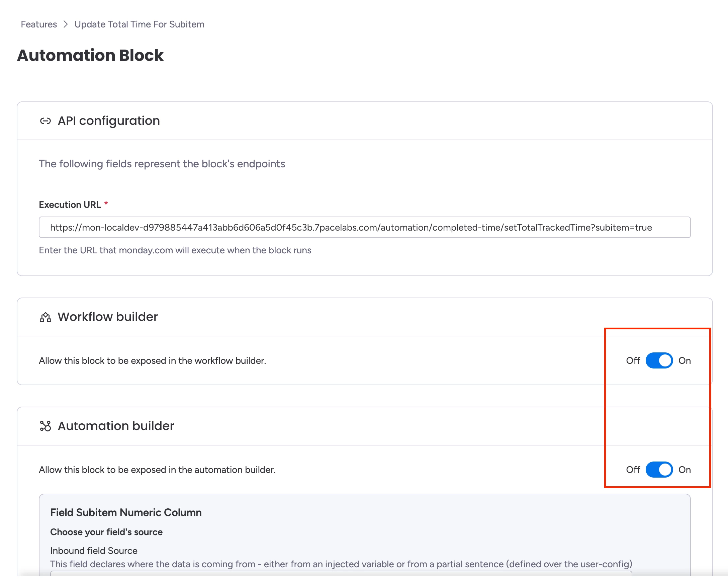Open the Update Total Time For Subitem breadcrumb

click(x=139, y=24)
